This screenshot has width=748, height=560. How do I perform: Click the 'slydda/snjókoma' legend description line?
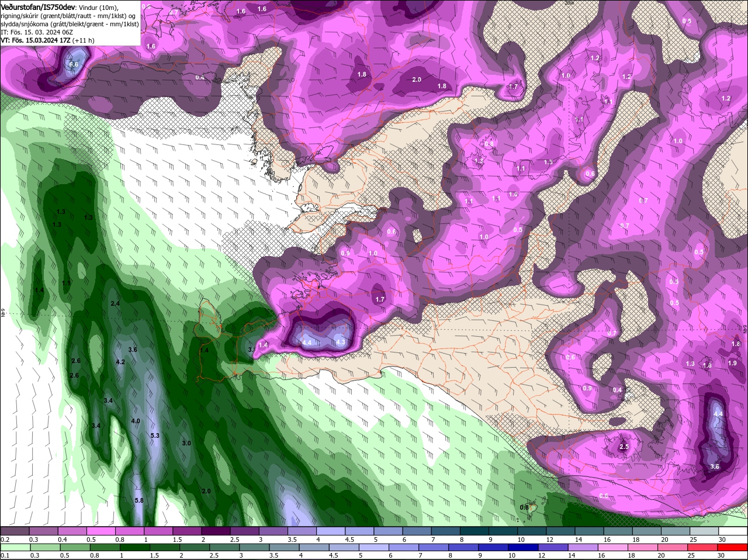[x=70, y=23]
